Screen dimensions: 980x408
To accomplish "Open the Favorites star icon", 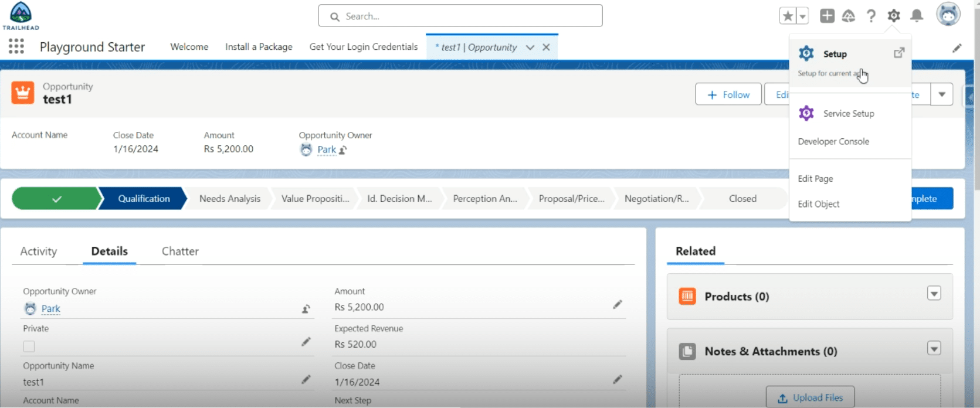I will pos(788,16).
